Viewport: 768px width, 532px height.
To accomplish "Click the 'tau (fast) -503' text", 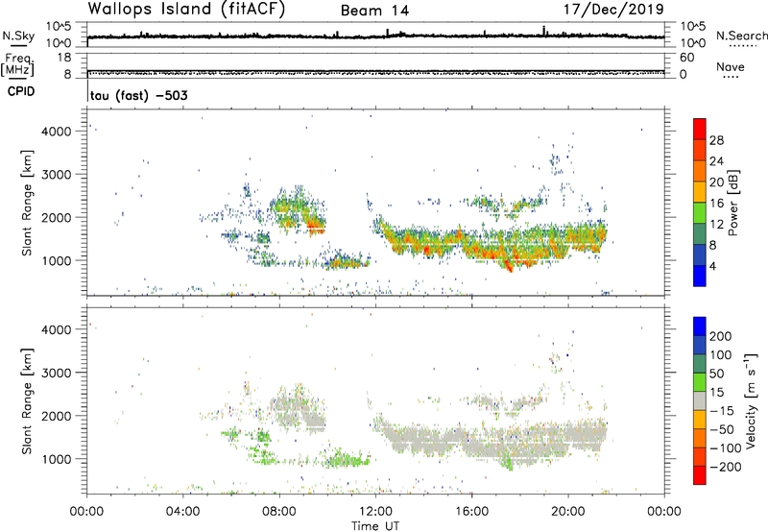I will click(x=138, y=95).
